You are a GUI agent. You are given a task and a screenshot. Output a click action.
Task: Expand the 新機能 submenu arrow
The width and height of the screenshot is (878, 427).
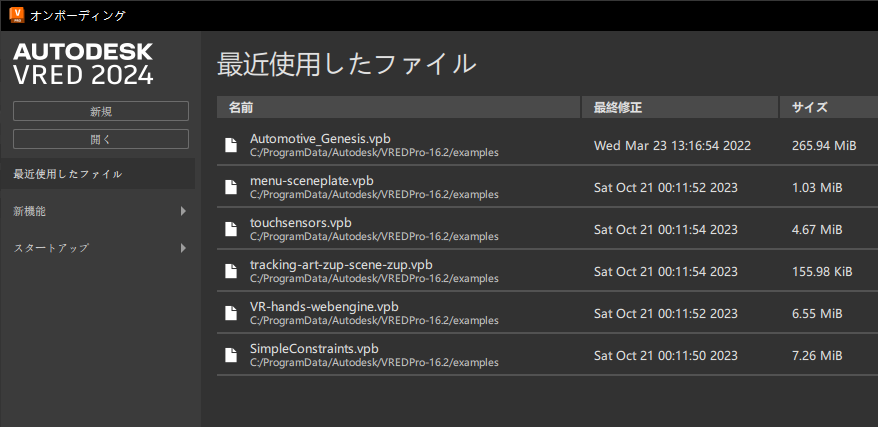(x=183, y=211)
